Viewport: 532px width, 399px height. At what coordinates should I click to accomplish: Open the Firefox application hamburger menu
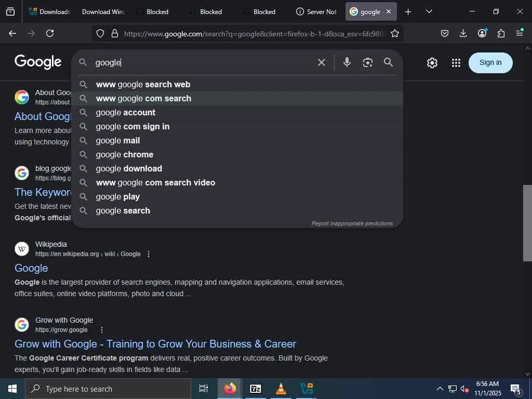(x=520, y=33)
